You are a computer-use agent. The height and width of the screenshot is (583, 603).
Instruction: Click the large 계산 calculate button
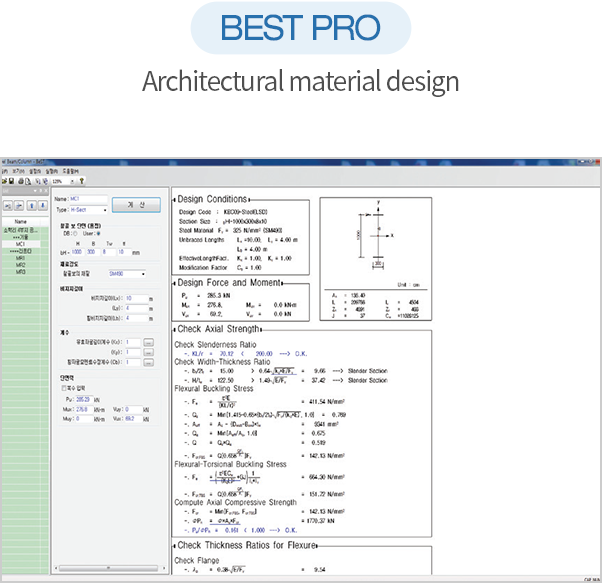[x=136, y=205]
